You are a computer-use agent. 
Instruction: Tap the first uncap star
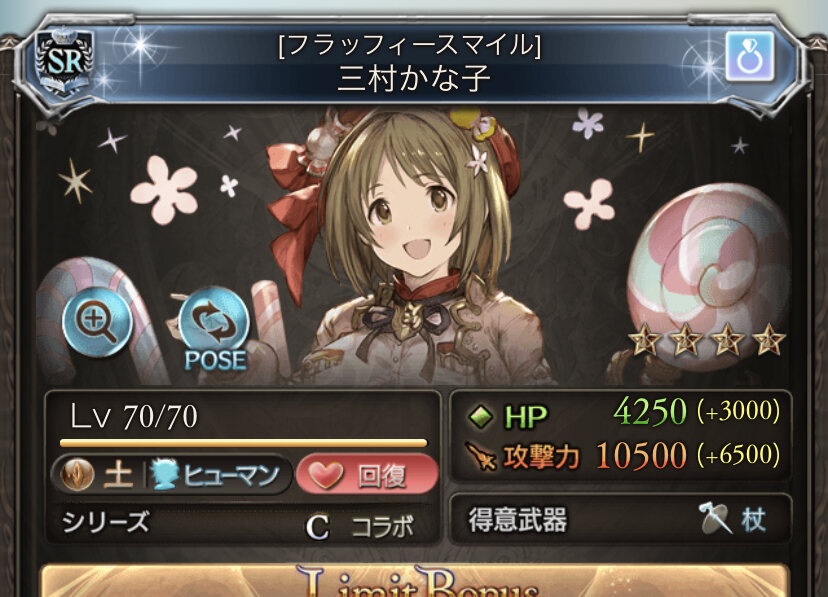pyautogui.click(x=644, y=340)
